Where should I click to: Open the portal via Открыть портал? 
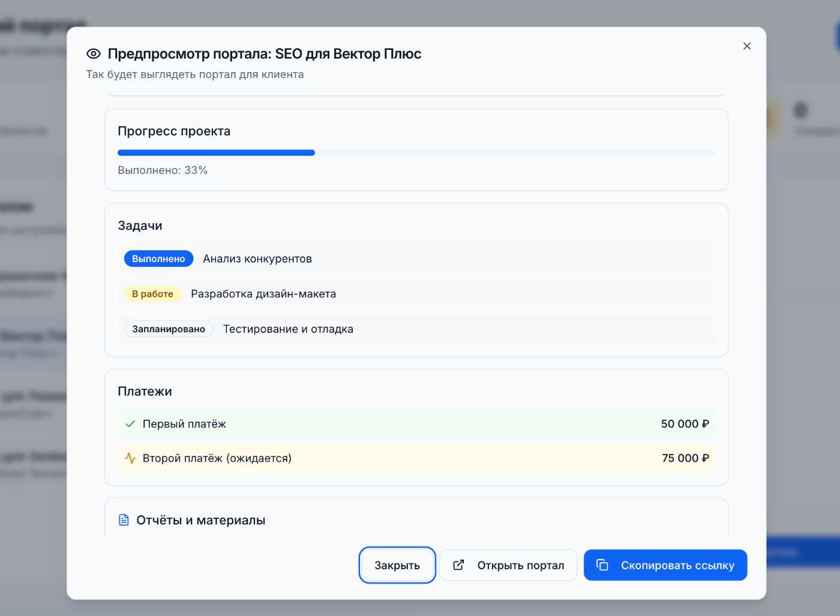[508, 565]
